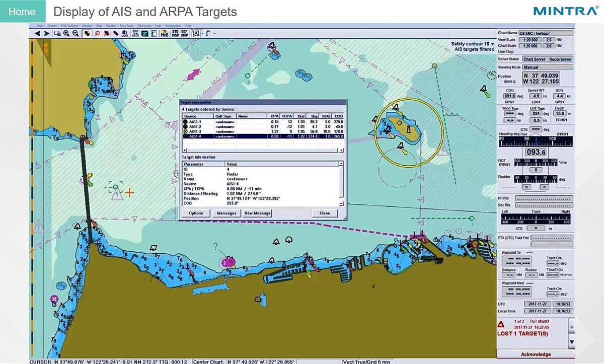Open the dropdown arrow after route-line icon
Screen dimensions: 604x364
tap(214, 34)
